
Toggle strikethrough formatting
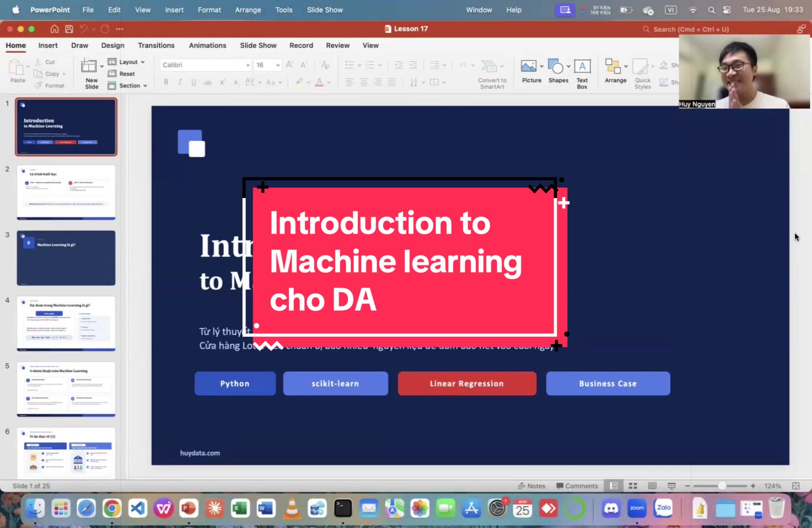[x=208, y=82]
